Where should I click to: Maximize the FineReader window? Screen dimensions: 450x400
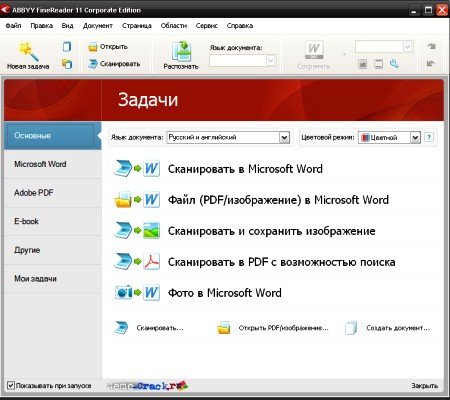point(428,10)
